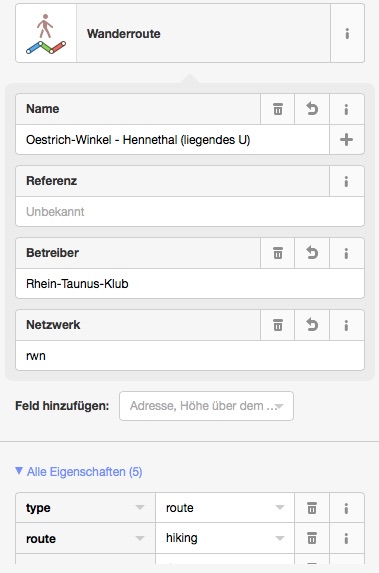The width and height of the screenshot is (379, 573).
Task: Click the Rhein-Taunus-Klub operator text field
Action: tap(190, 284)
